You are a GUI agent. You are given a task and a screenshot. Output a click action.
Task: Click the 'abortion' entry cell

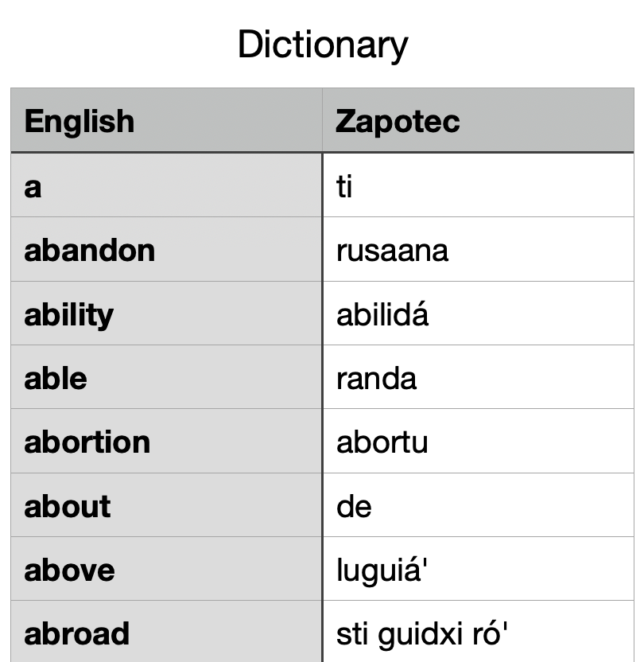[x=87, y=442]
